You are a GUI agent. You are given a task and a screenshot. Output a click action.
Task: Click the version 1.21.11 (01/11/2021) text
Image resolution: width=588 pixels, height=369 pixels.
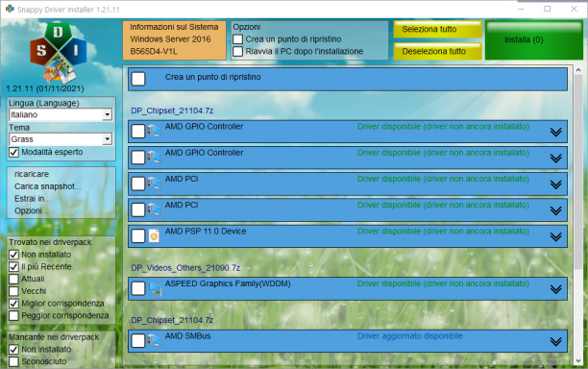tap(45, 88)
